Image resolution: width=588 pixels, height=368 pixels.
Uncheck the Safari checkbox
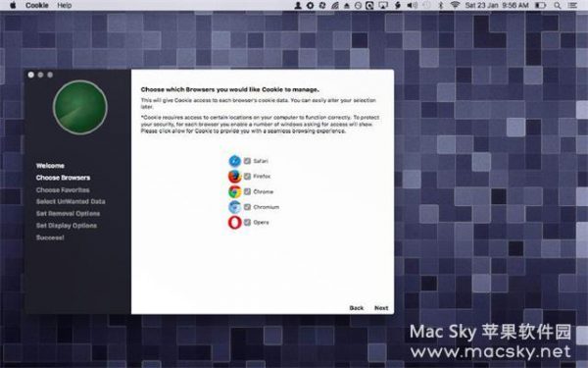[247, 161]
